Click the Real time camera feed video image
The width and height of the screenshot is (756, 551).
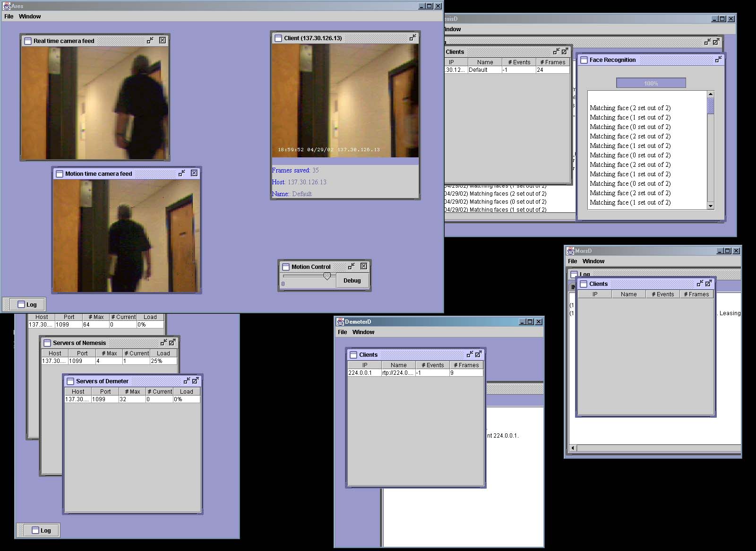click(94, 103)
